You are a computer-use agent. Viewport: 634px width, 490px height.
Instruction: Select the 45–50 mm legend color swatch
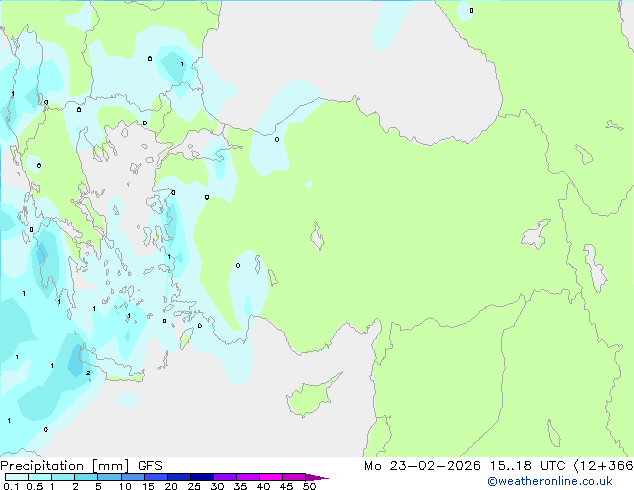tap(294, 477)
